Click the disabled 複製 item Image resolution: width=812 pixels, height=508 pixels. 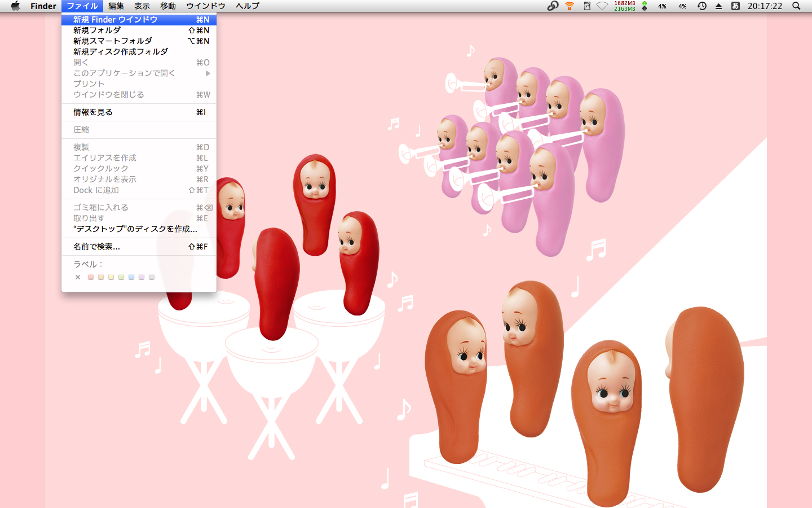click(x=139, y=147)
